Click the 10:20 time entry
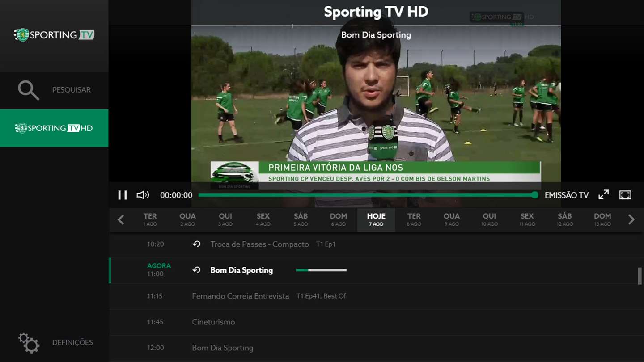 (x=156, y=244)
